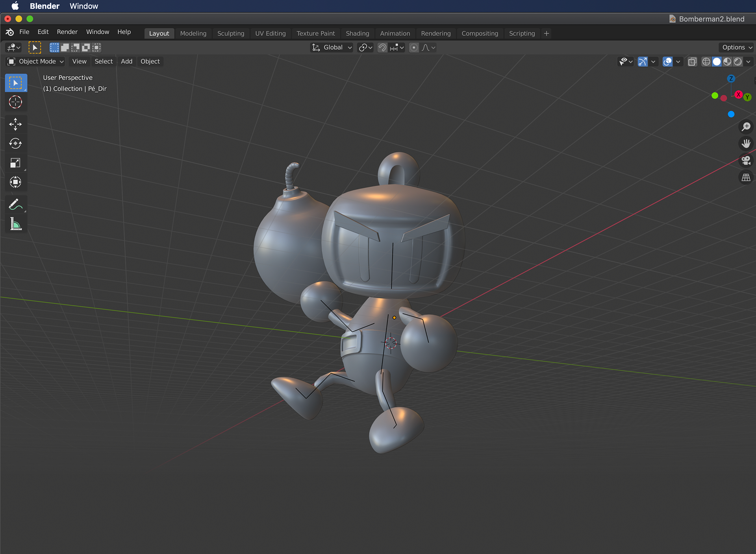Screen dimensions: 756x554
Task: Click the Y axis on the navigation gizmo
Action: point(747,97)
